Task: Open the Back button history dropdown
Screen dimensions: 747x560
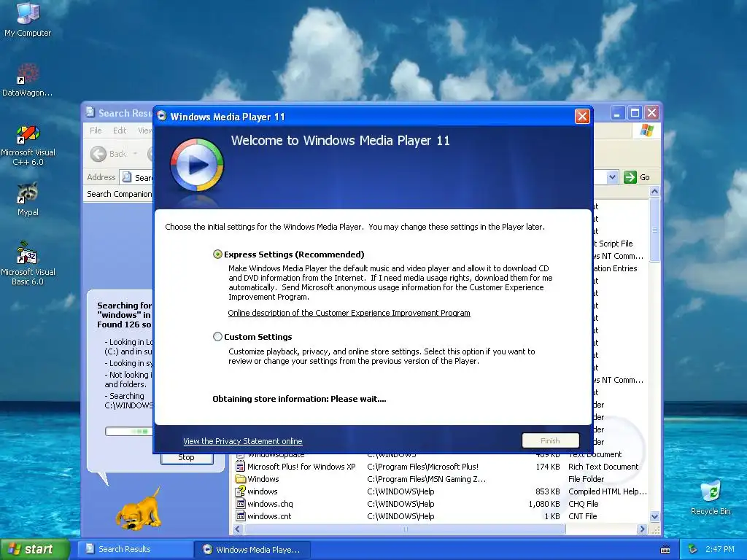Action: pos(135,153)
